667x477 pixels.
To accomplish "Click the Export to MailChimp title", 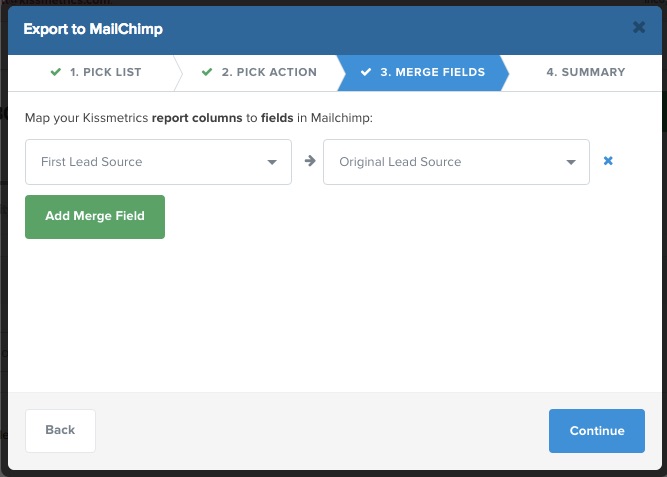I will (93, 29).
